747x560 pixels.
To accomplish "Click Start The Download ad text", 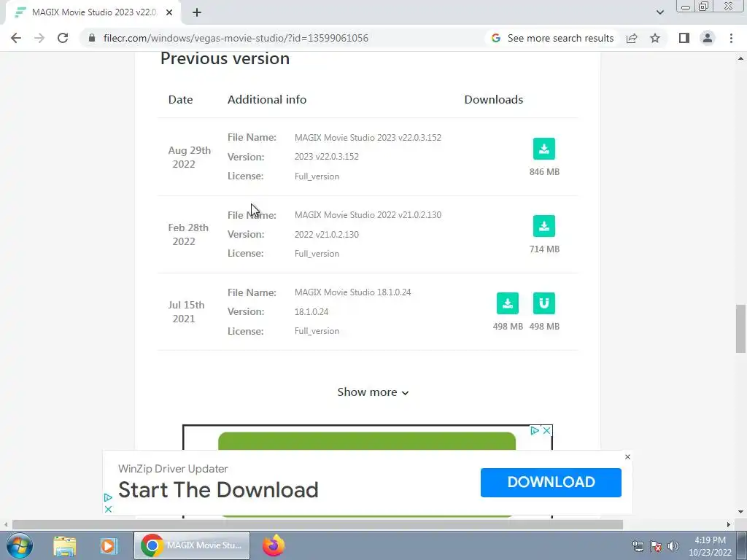I will [x=218, y=489].
